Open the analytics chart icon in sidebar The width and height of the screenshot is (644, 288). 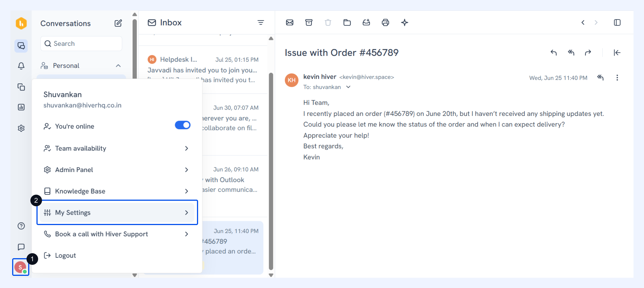(x=21, y=107)
